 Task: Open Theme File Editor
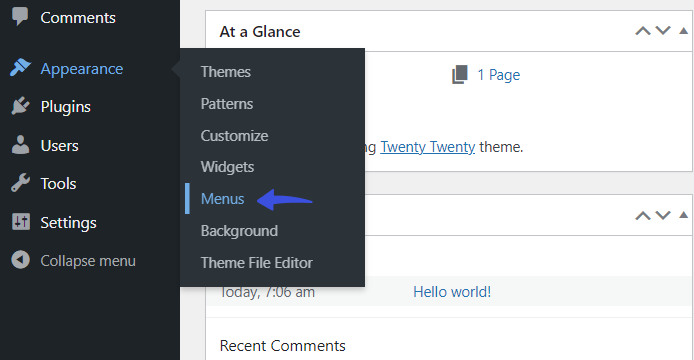click(x=257, y=263)
